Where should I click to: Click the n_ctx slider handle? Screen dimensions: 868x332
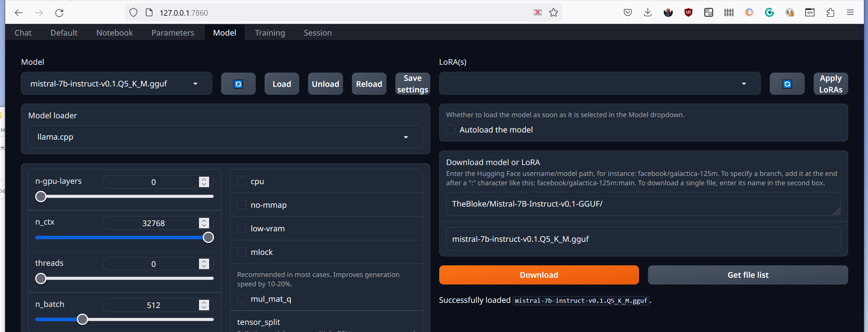coord(208,238)
